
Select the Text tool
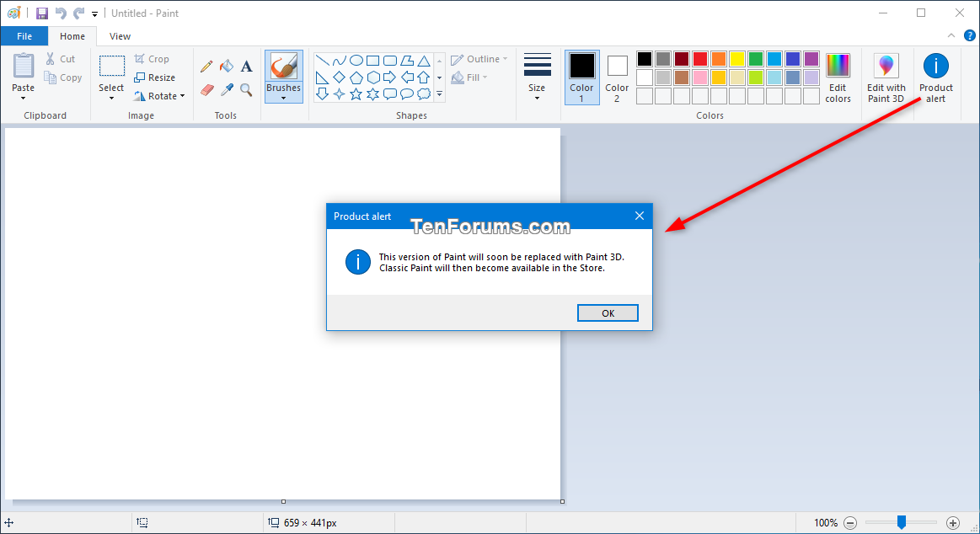246,67
